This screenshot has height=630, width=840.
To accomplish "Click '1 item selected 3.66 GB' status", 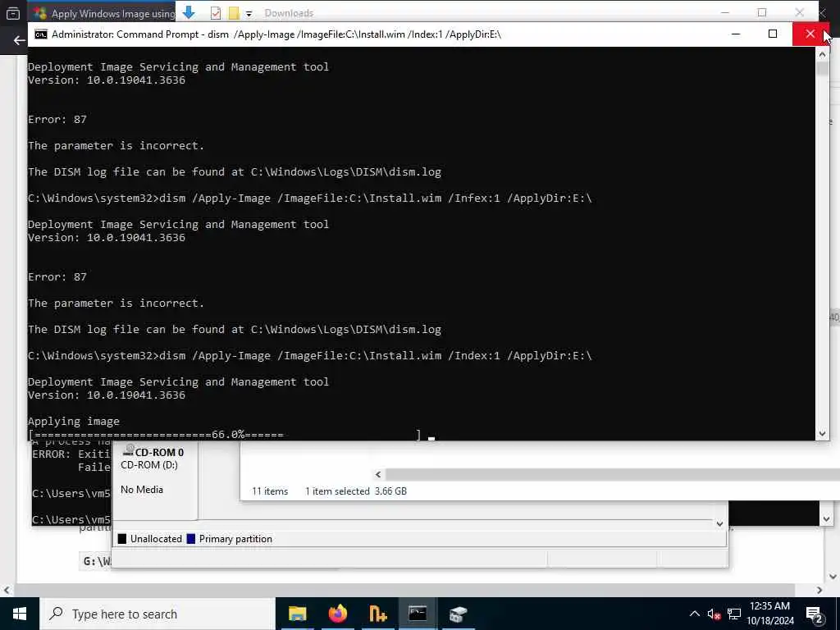I will (356, 491).
